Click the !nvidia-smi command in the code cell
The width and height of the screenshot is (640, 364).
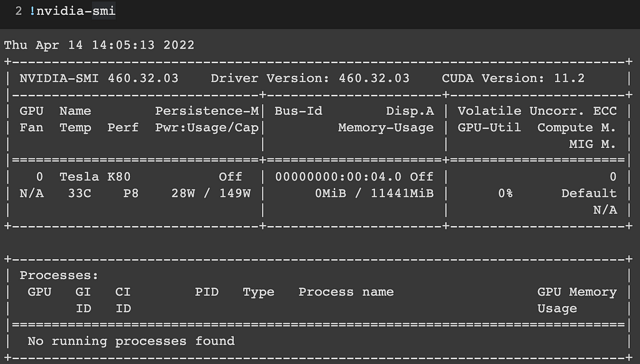tap(72, 11)
